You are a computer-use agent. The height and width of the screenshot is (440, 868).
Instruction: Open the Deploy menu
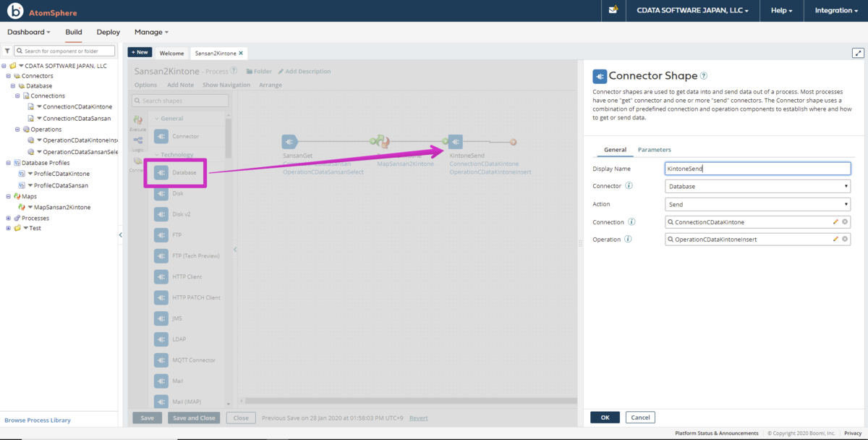pos(108,32)
